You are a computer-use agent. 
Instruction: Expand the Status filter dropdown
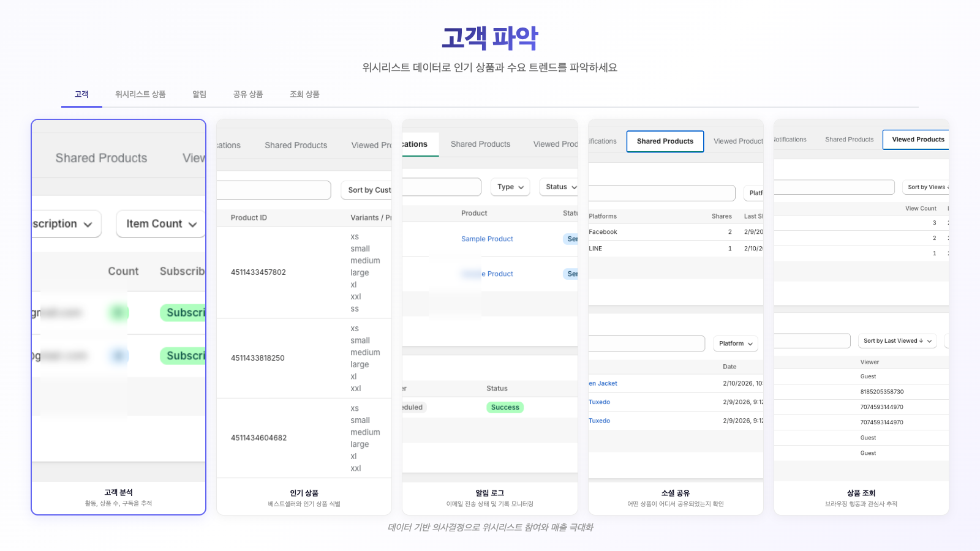pos(560,187)
